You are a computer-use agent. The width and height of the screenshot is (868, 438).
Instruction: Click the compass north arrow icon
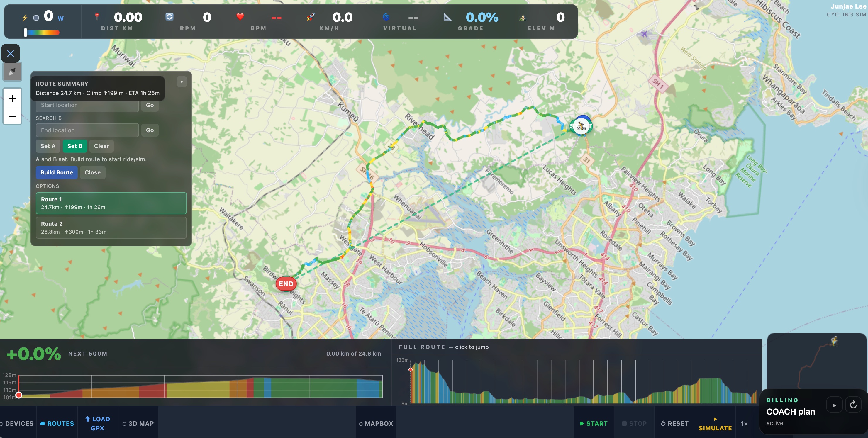coord(12,72)
